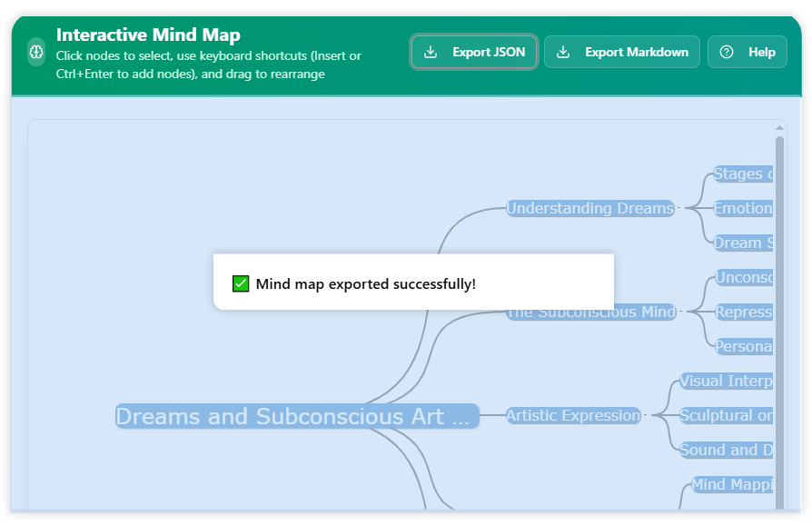Collapse the Subconscious Mind branch connector

point(683,312)
